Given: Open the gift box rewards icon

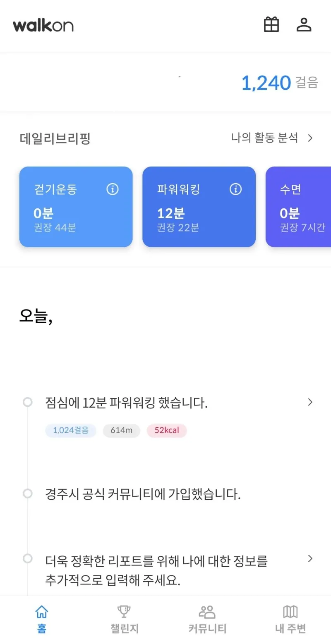Looking at the screenshot, I should pyautogui.click(x=271, y=25).
